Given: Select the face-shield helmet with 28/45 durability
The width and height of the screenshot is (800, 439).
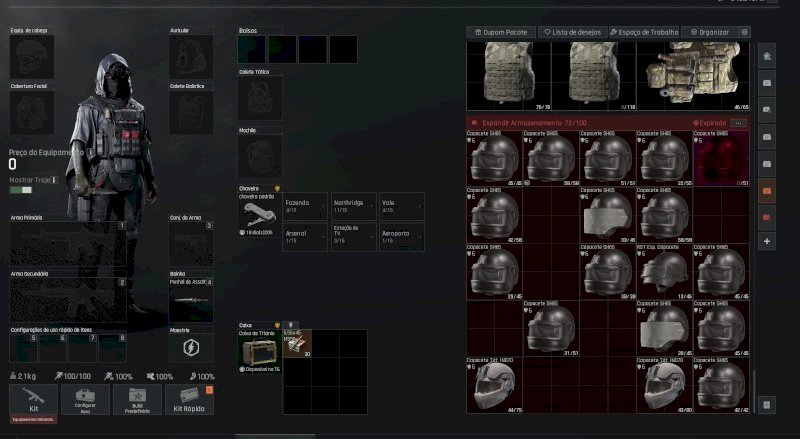Looking at the screenshot, I should tap(664, 329).
